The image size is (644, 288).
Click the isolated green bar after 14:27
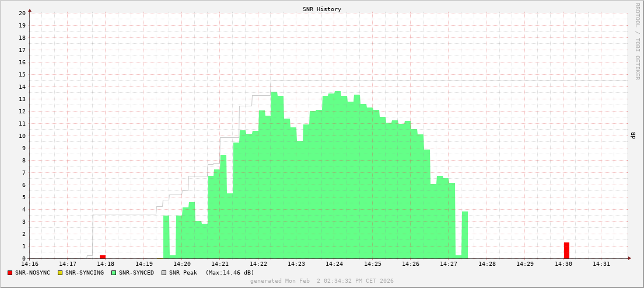click(x=465, y=235)
